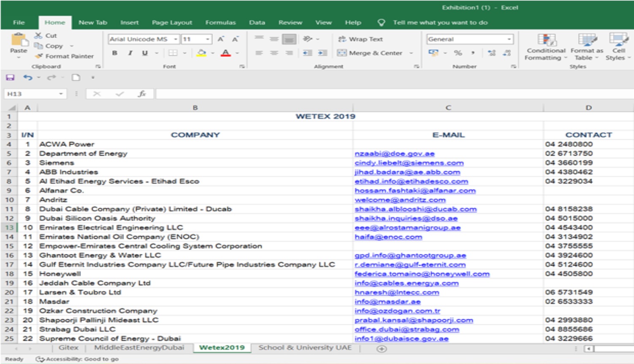Screen dimensions: 634x364
Task: Undo the last action
Action: (x=28, y=78)
